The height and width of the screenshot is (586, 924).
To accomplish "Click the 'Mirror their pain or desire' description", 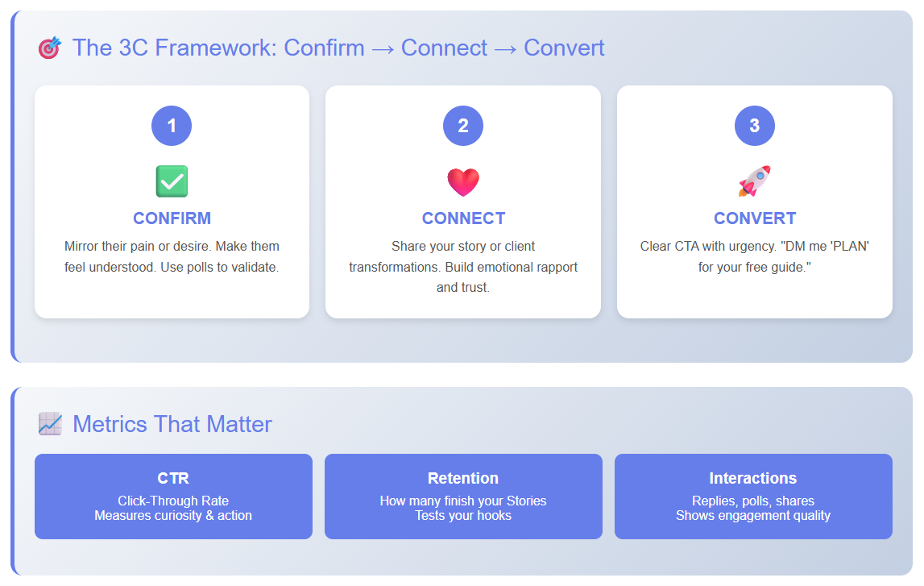I will (x=172, y=256).
